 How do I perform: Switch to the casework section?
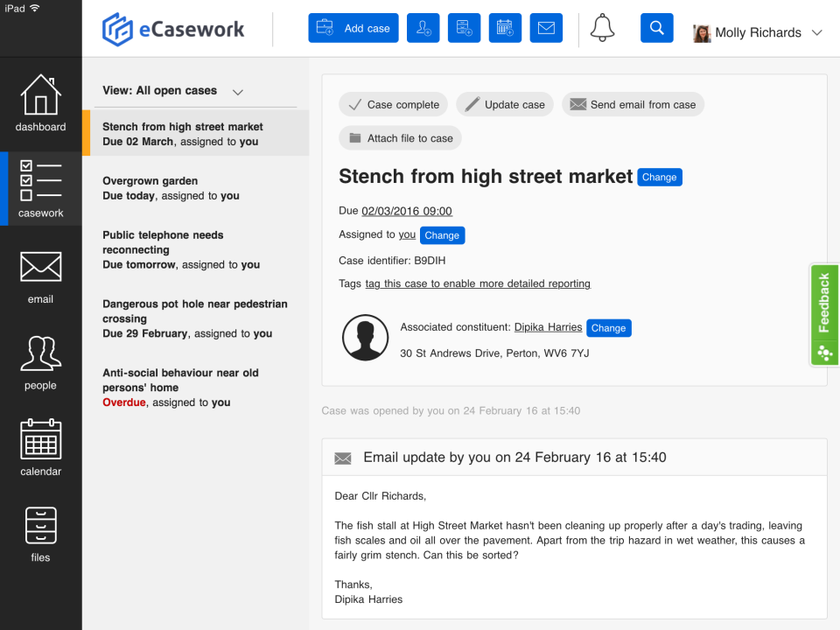click(x=40, y=188)
